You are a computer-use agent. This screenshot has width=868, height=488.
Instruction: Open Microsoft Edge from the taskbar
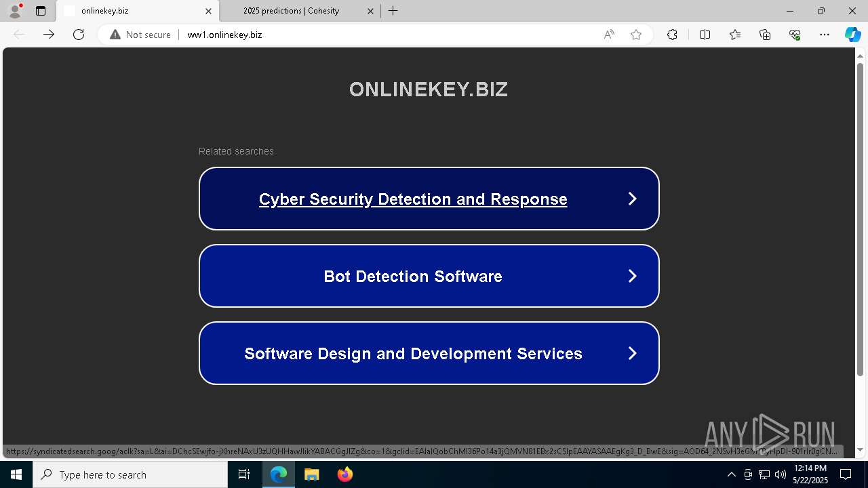tap(279, 474)
